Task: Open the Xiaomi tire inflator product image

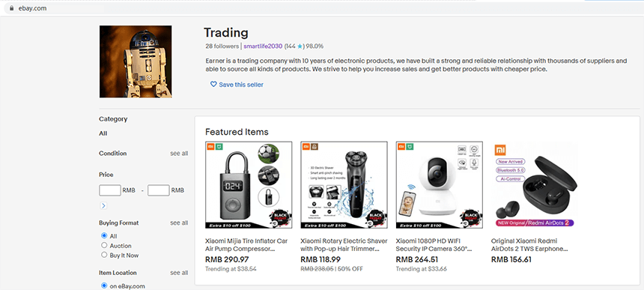Action: click(x=249, y=185)
